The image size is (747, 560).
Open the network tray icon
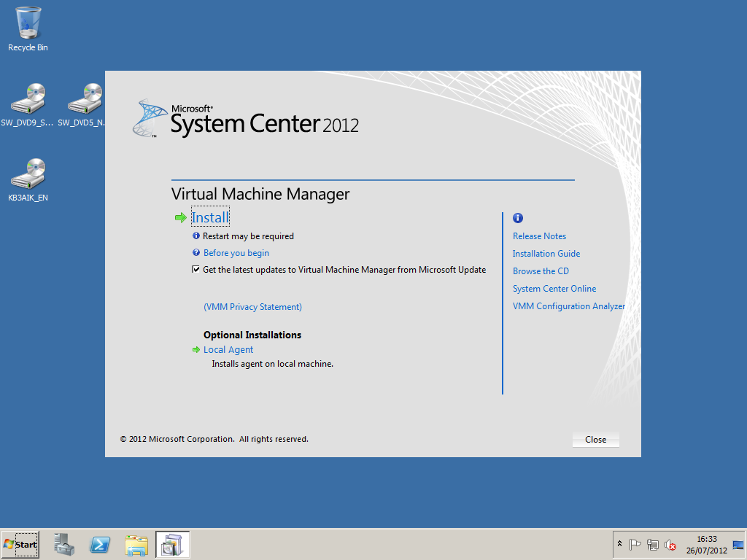point(653,544)
